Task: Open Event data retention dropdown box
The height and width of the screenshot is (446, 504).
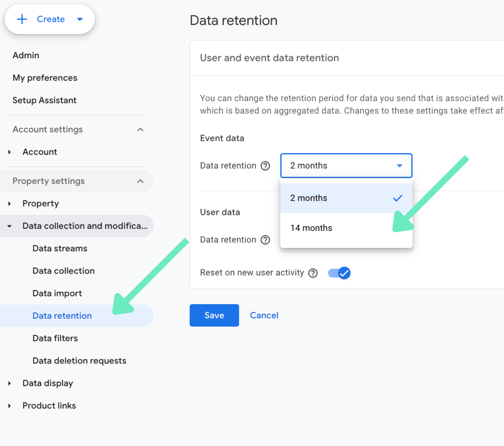Action: [346, 166]
